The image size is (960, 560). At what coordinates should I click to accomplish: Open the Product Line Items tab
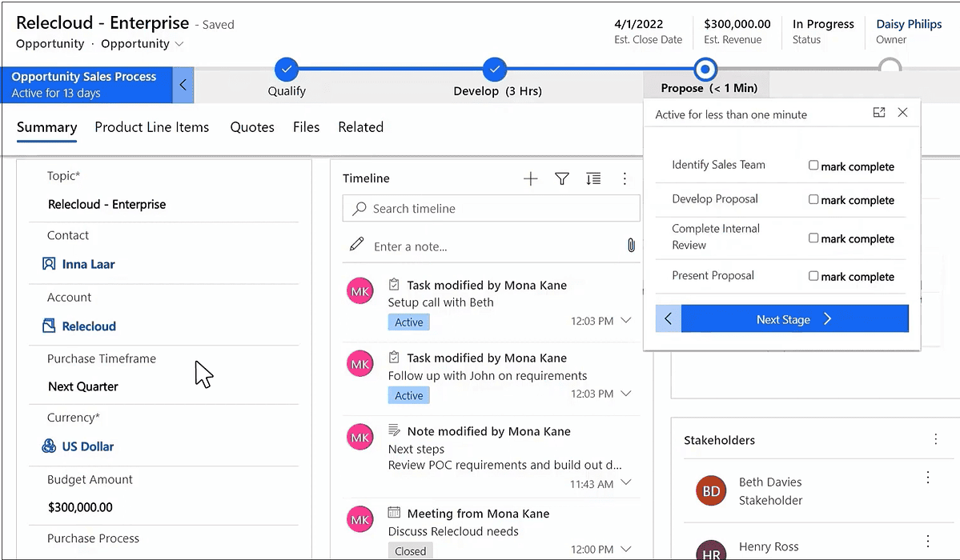coord(152,127)
